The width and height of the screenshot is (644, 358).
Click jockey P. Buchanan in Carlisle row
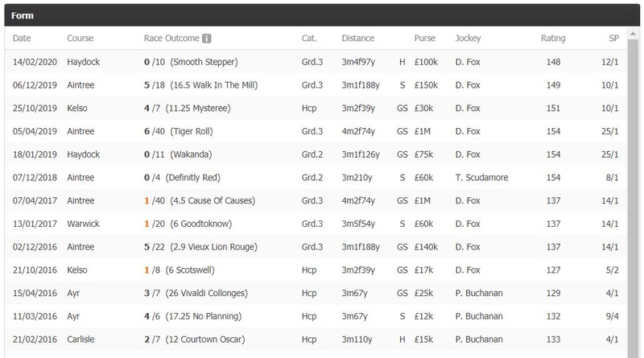[x=479, y=339]
